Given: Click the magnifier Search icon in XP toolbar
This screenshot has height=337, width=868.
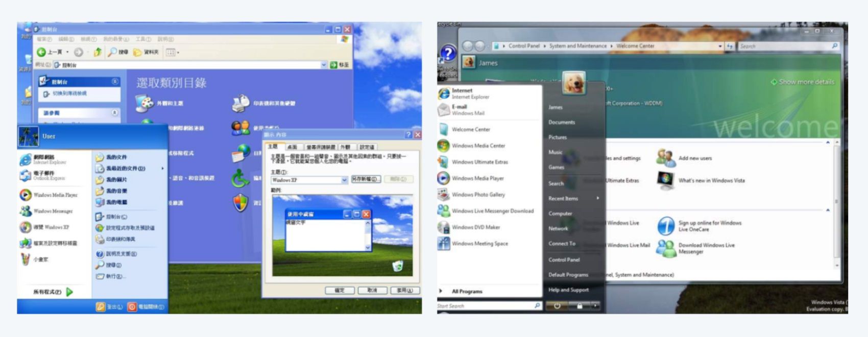Looking at the screenshot, I should [112, 52].
